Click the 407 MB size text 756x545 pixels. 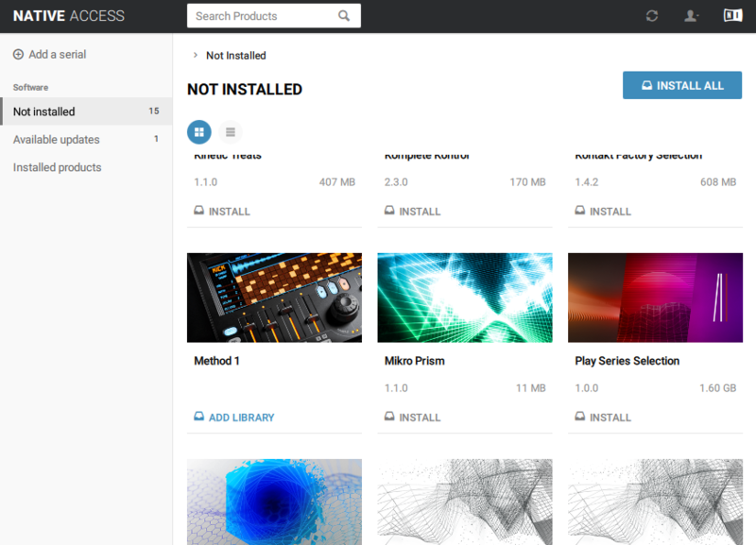click(x=337, y=182)
